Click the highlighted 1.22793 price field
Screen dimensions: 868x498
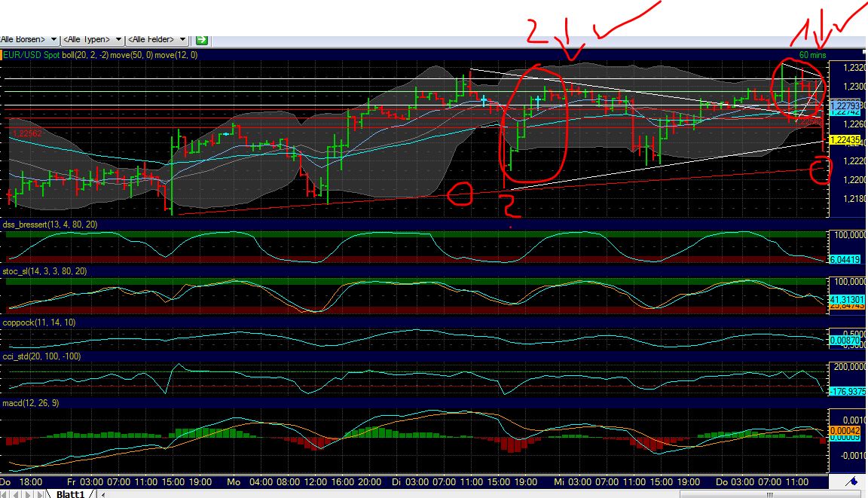point(845,107)
